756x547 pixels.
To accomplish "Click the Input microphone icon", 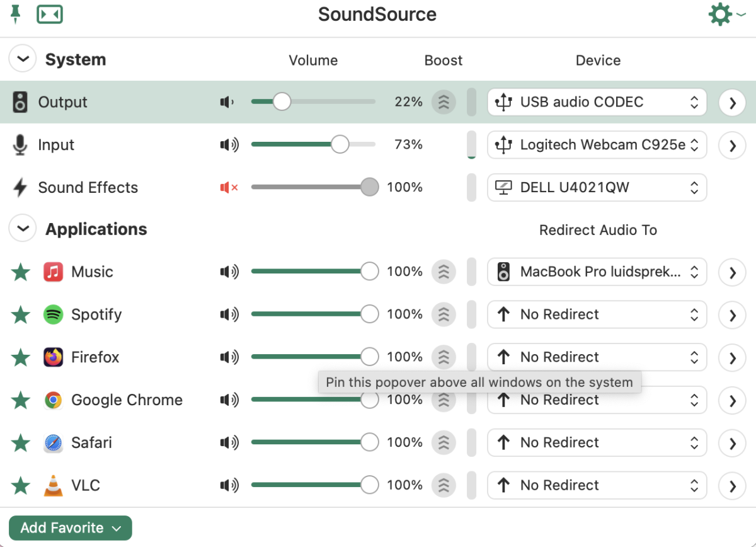I will click(x=20, y=145).
